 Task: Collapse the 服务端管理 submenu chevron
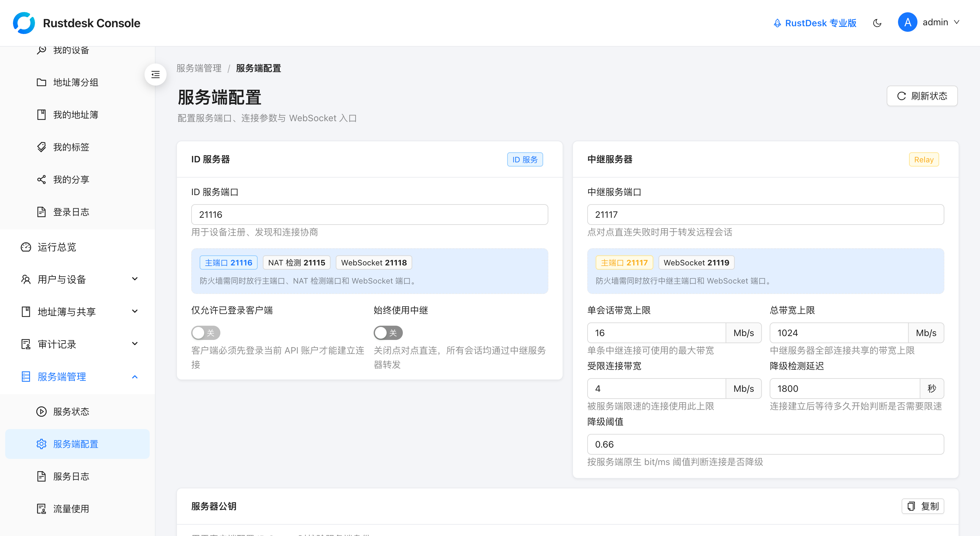pyautogui.click(x=135, y=377)
